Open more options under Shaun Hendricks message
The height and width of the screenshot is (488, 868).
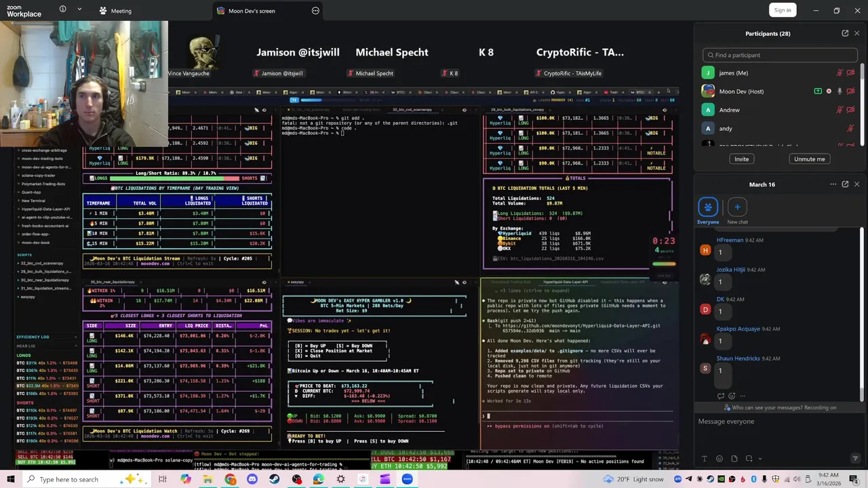coord(743,396)
